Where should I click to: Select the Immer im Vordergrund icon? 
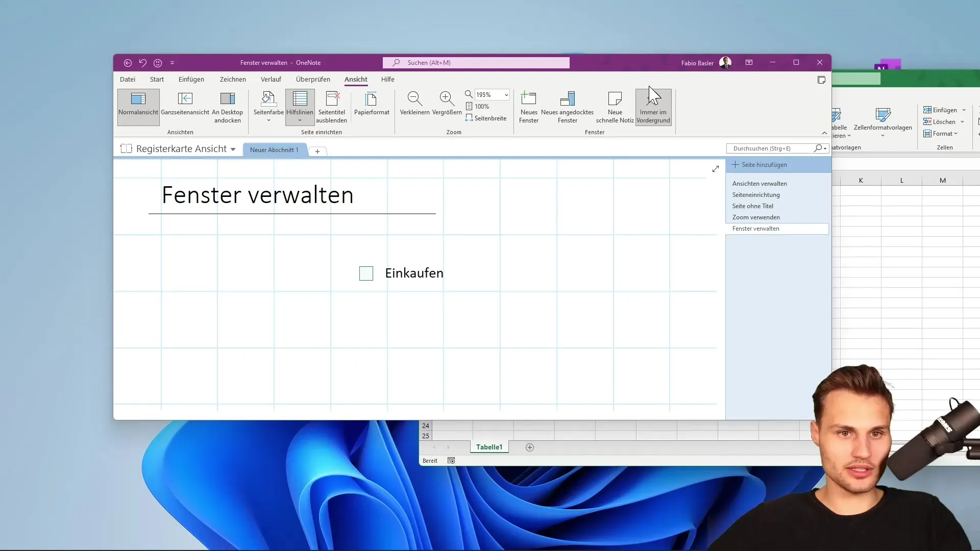pos(652,106)
